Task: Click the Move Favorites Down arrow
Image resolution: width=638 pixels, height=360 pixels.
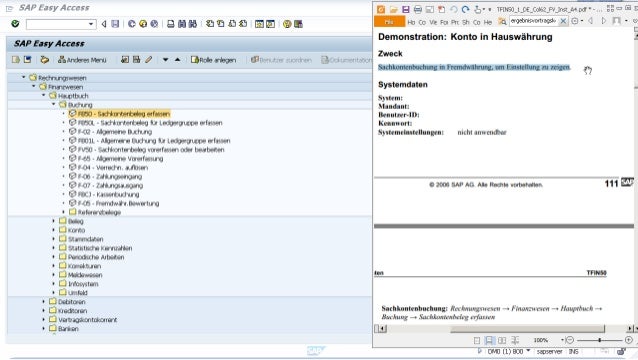Action: pyautogui.click(x=166, y=60)
